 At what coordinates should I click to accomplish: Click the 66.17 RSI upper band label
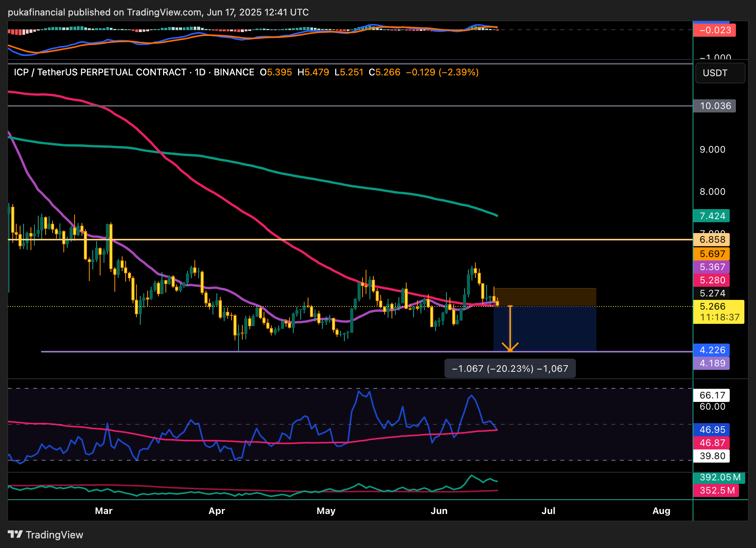[711, 395]
